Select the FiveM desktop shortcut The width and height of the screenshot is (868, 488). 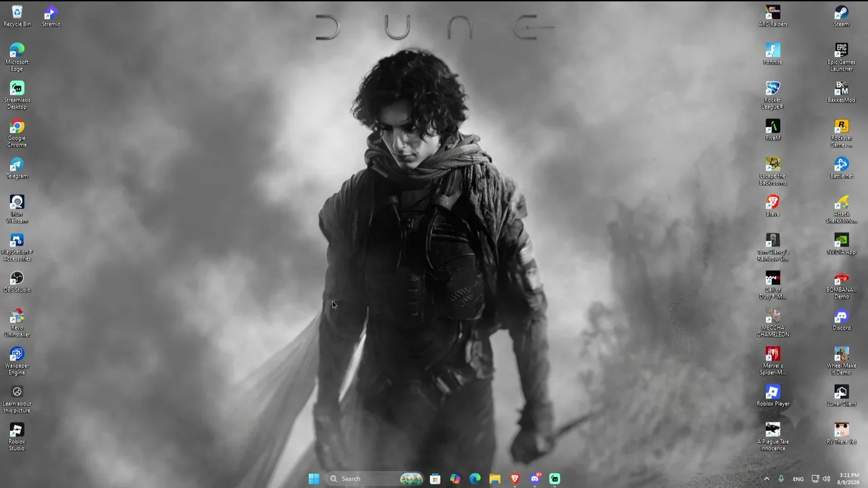(x=773, y=130)
